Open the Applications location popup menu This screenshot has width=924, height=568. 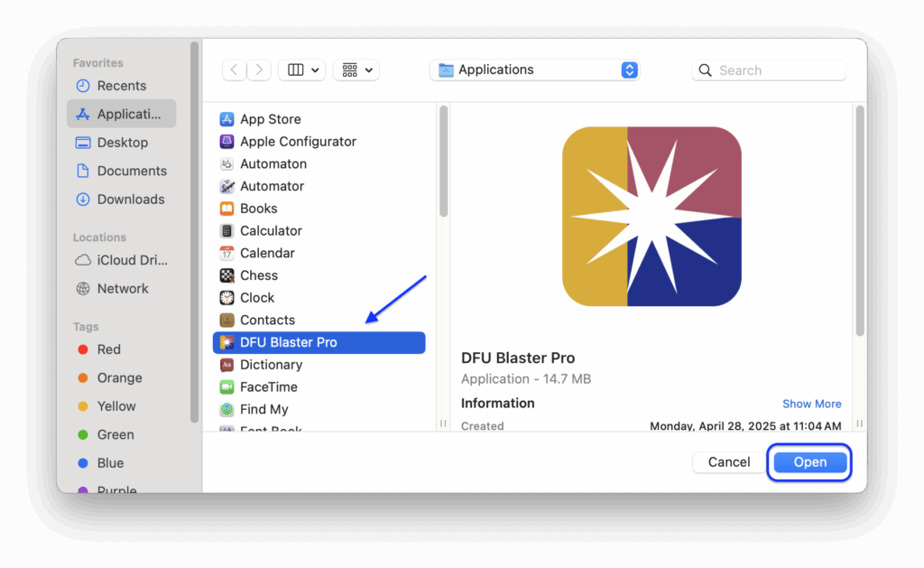[535, 70]
